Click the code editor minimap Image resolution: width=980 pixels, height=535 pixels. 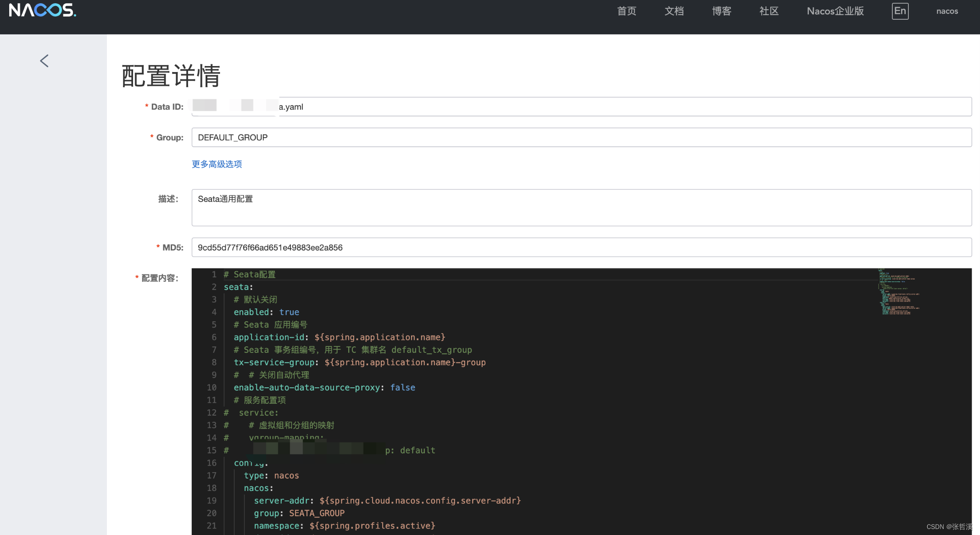pyautogui.click(x=898, y=292)
